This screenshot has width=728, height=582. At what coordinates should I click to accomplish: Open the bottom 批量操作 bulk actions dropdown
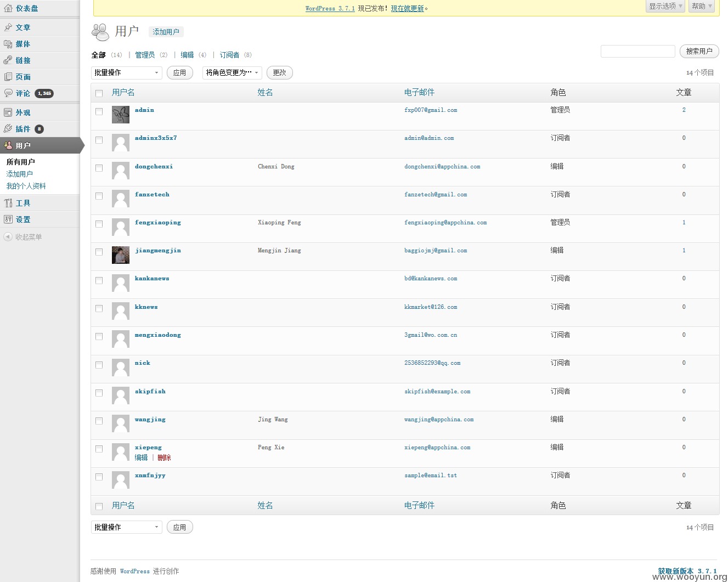pos(127,527)
